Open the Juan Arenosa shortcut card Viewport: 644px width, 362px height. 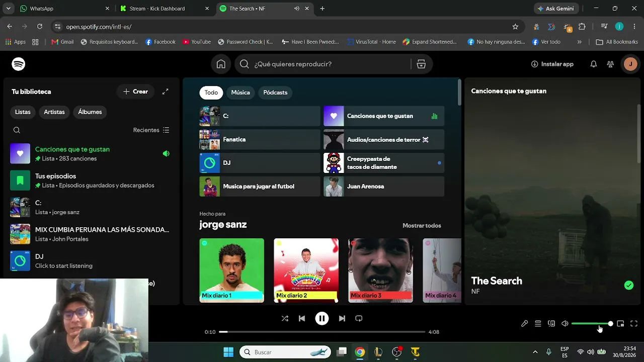pos(384,187)
